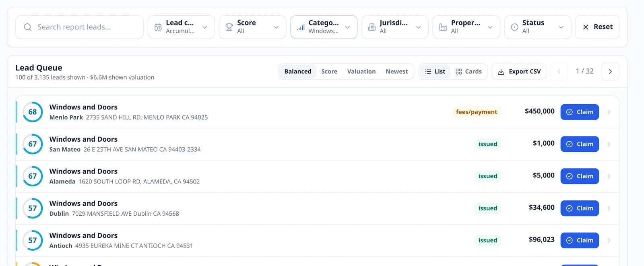Click the Status circle icon
The height and width of the screenshot is (266, 644).
[x=514, y=27]
